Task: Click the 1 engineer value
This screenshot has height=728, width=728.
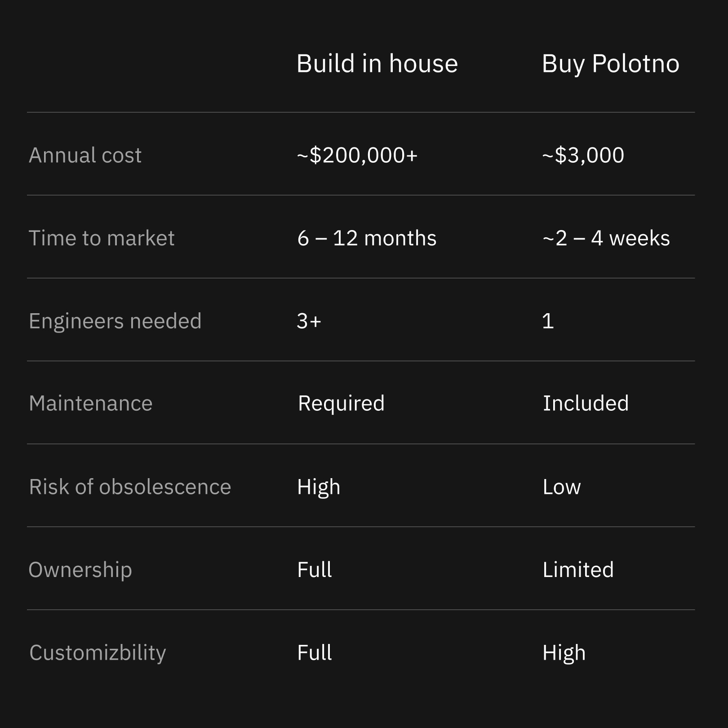Action: pyautogui.click(x=548, y=321)
